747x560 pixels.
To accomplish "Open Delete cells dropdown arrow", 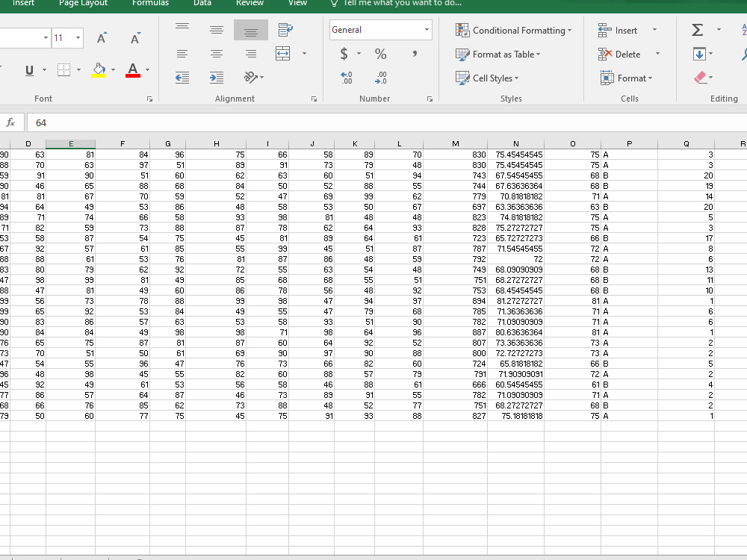I will 657,54.
